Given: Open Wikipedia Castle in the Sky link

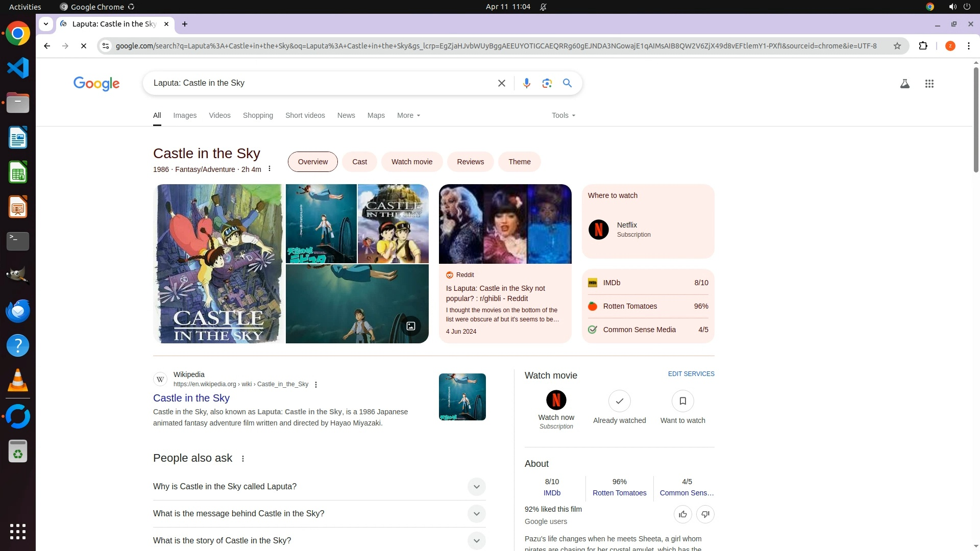Looking at the screenshot, I should coord(191,398).
